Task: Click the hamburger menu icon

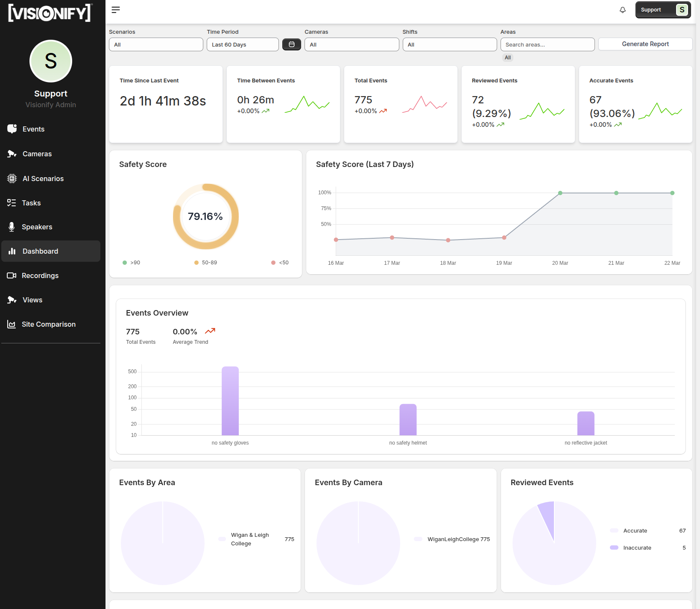Action: (x=116, y=10)
